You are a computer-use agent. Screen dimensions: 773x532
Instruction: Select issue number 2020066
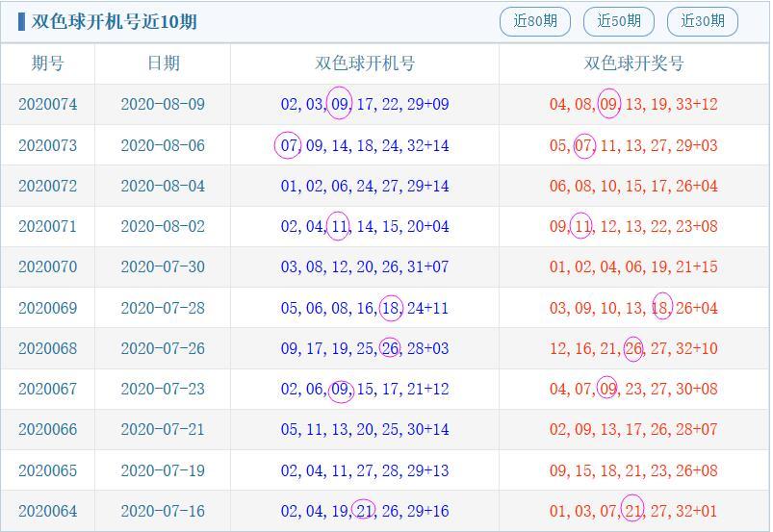pyautogui.click(x=48, y=429)
